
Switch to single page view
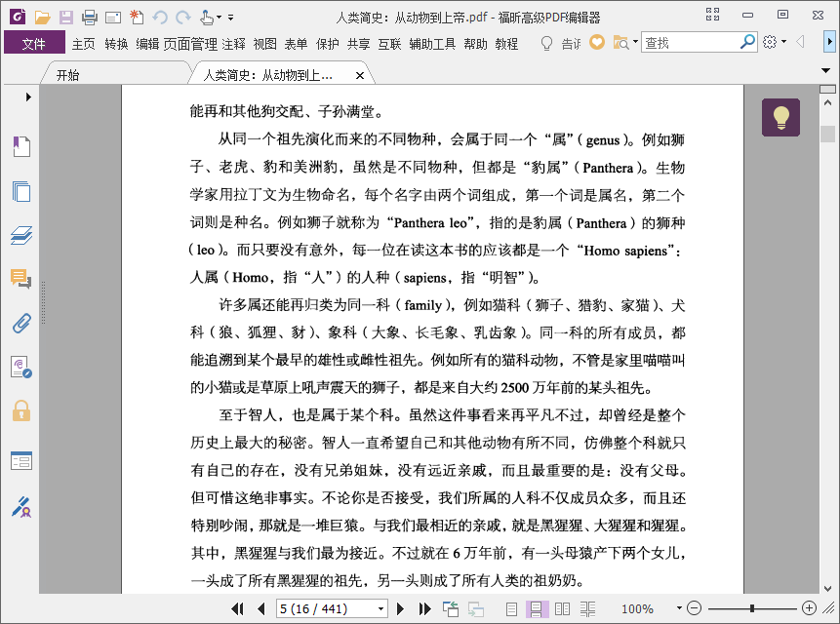pyautogui.click(x=511, y=609)
